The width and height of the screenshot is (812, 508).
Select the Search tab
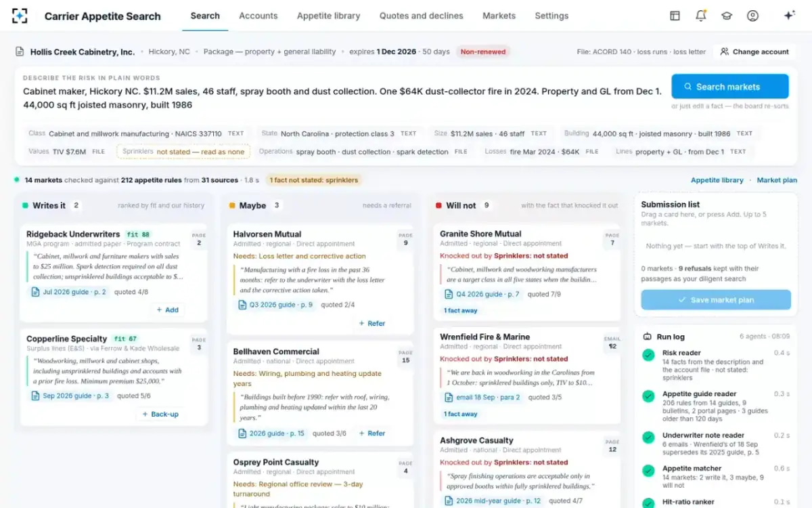(205, 16)
